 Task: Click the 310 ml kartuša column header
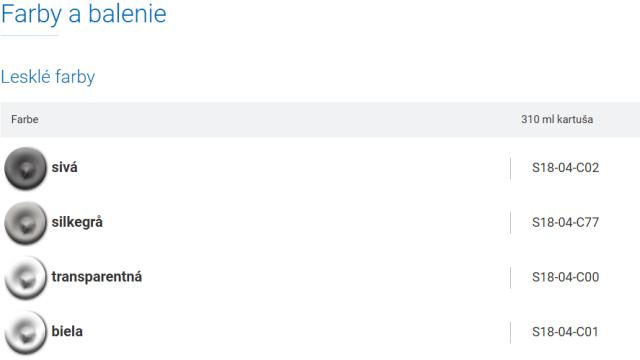(557, 119)
